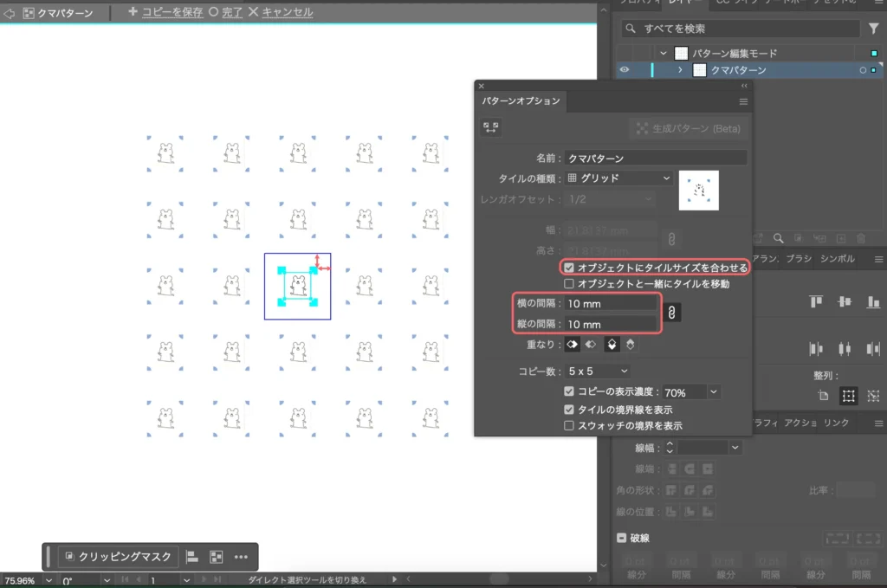
Task: Expand the クマパターン layer in Layers panel
Action: (681, 69)
